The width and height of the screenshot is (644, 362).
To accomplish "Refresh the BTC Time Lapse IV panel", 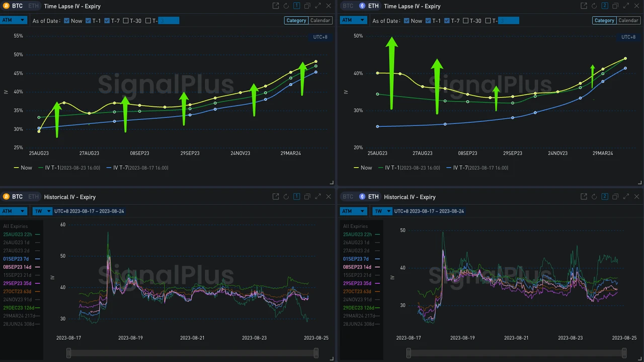I will point(286,6).
